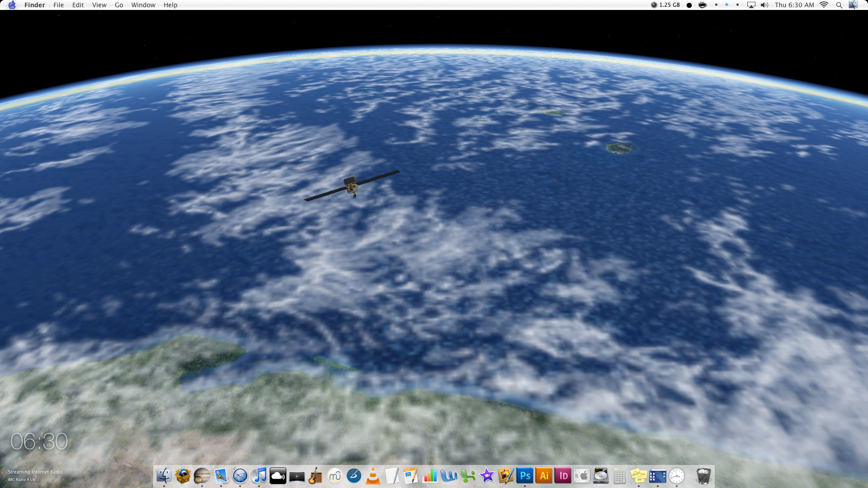Open Finder from the Dock

pyautogui.click(x=164, y=476)
